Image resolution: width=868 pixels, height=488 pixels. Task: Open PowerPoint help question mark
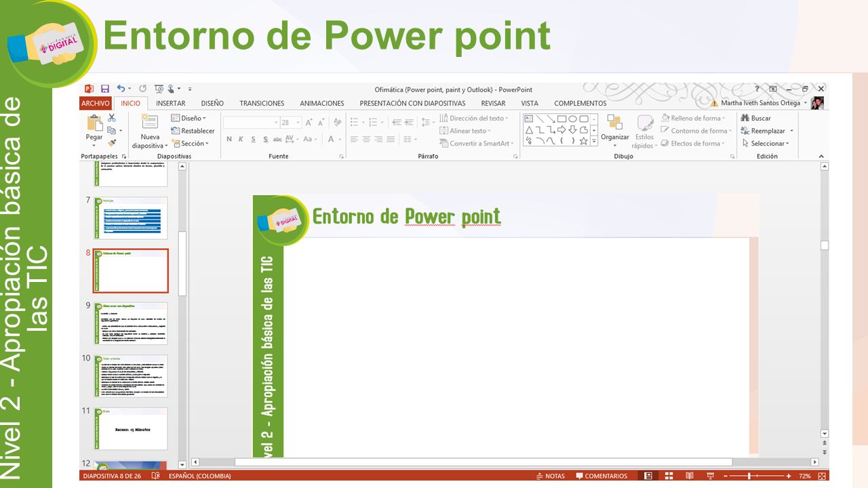click(757, 89)
